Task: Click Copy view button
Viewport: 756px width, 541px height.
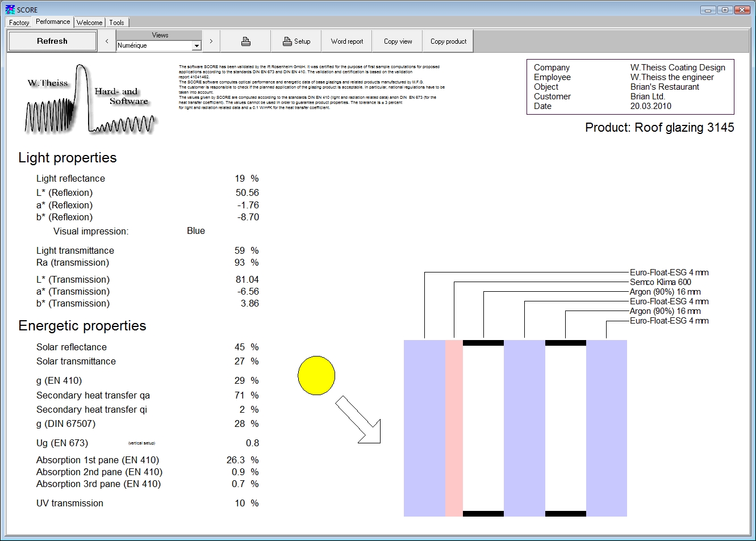Action: (398, 41)
